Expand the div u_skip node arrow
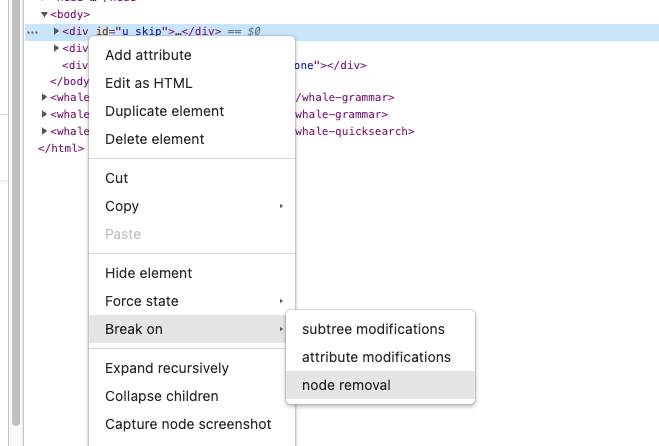Image resolution: width=659 pixels, height=446 pixels. click(57, 32)
